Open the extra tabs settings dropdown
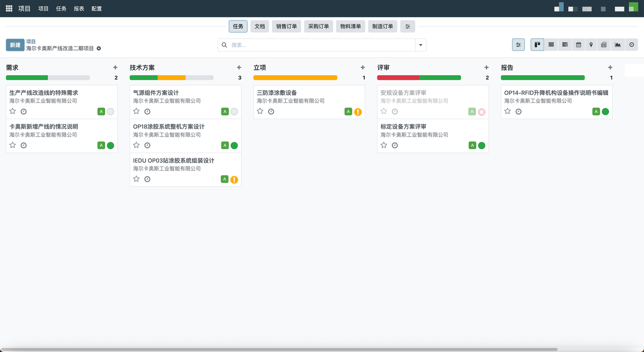 click(407, 26)
